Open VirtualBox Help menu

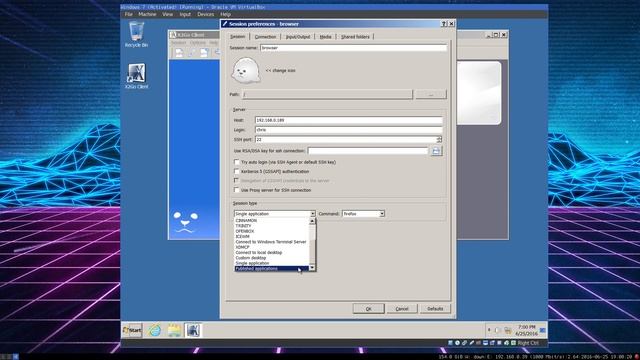point(226,14)
